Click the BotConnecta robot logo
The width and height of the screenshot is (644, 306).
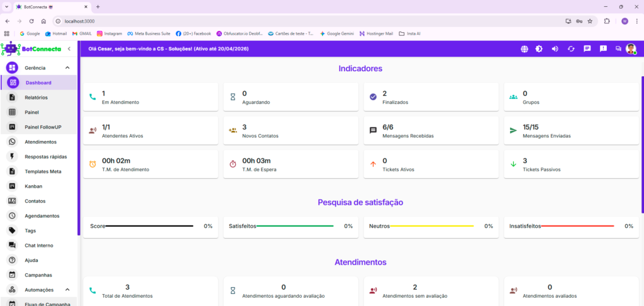pos(11,48)
